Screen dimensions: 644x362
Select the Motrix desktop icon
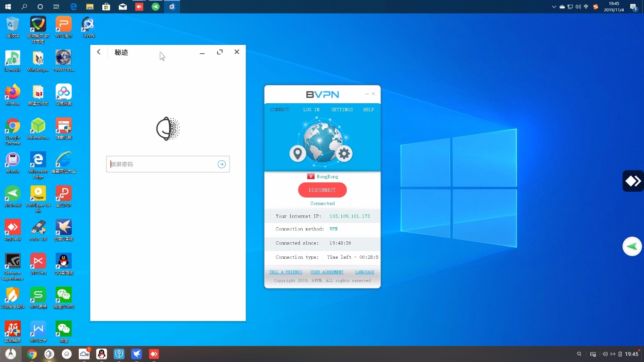tap(13, 163)
